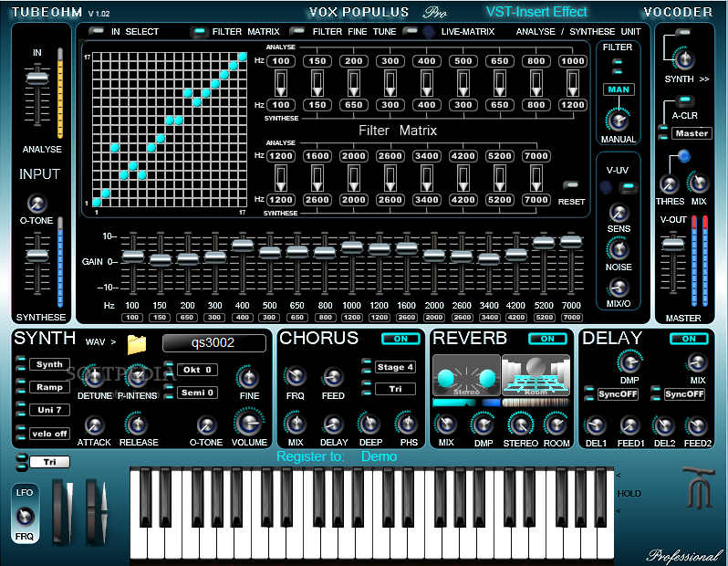Screen dimensions: 728x566
Task: Click the second Delay SyncOFF button
Action: [684, 394]
